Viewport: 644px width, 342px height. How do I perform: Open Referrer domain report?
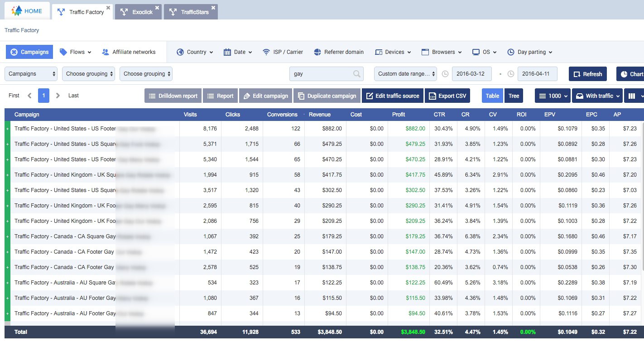pos(339,52)
